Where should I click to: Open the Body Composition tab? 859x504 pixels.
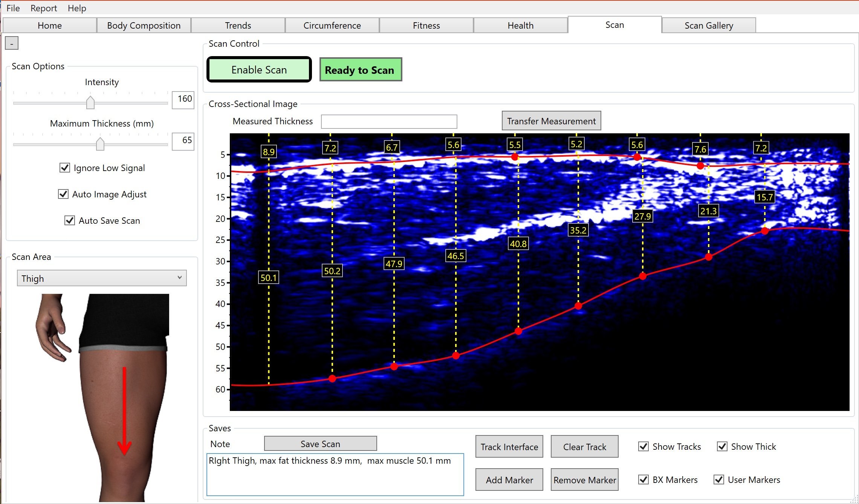pos(144,26)
